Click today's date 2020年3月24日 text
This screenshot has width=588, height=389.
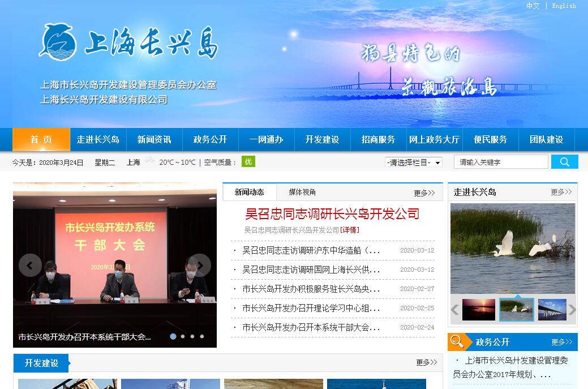click(x=61, y=163)
